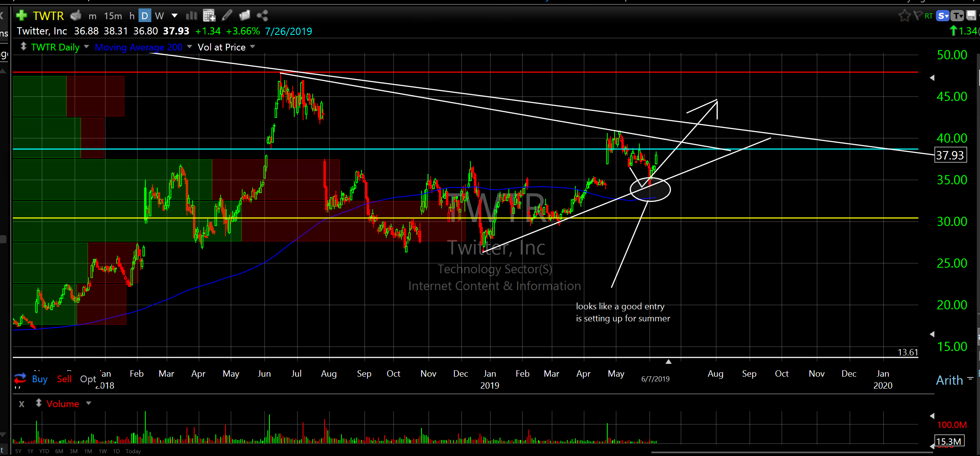
Task: Click the red Sell button
Action: (64, 379)
